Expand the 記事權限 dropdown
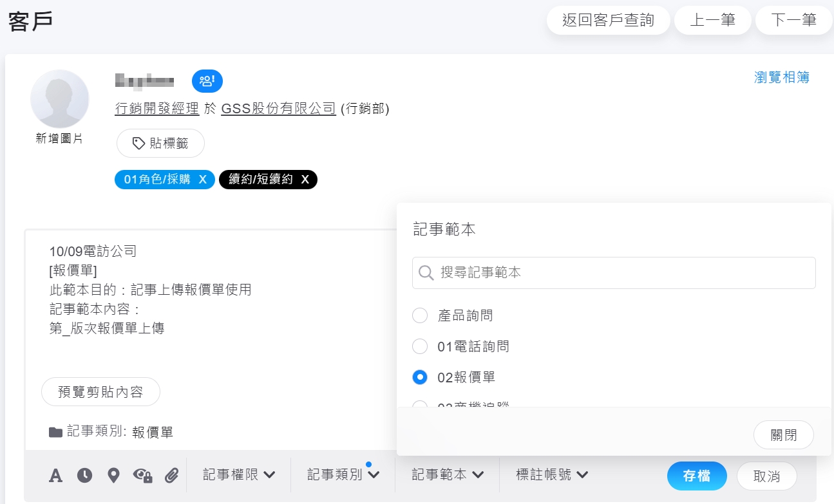The height and width of the screenshot is (504, 834). [239, 475]
